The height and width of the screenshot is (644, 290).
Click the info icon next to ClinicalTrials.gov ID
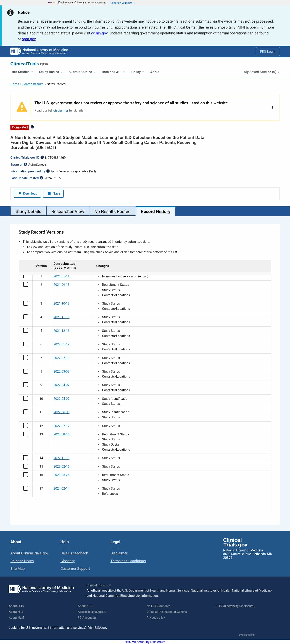click(42, 157)
